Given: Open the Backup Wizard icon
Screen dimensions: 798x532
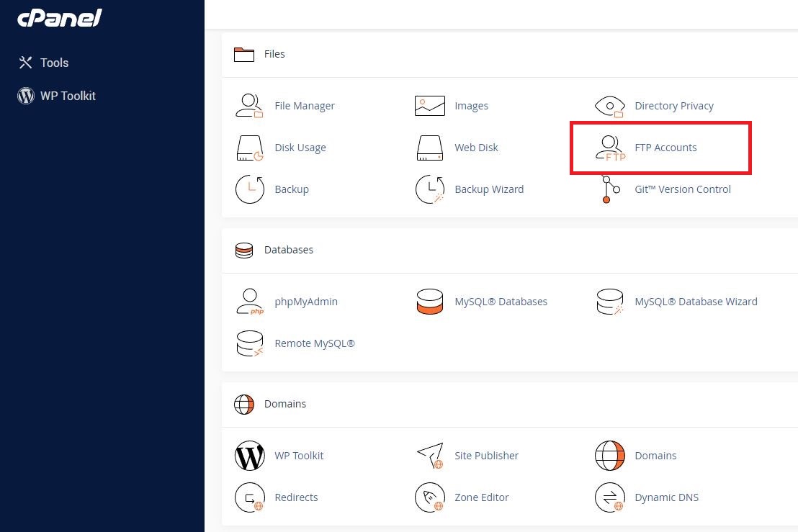Looking at the screenshot, I should pos(430,189).
